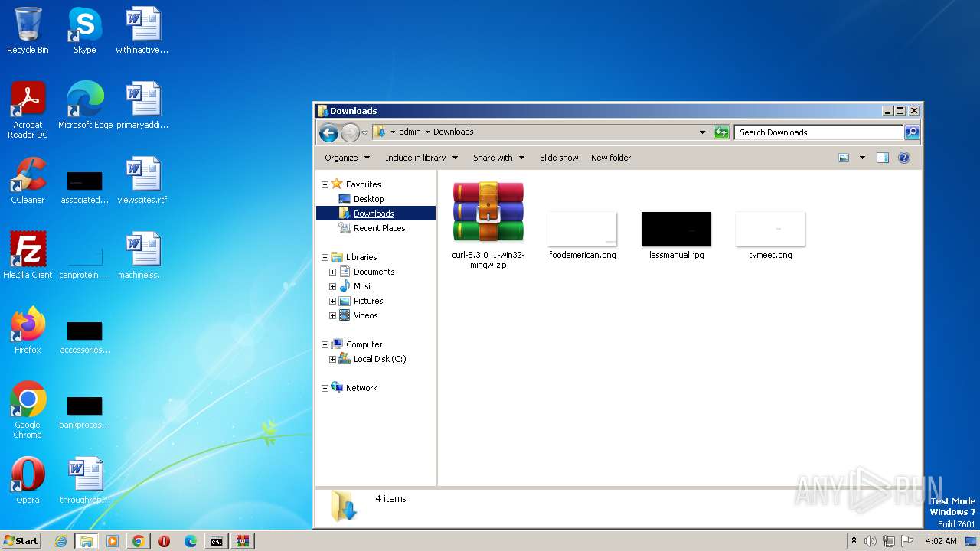Collapse the Computer tree group
This screenshot has width=980, height=551.
[x=325, y=344]
